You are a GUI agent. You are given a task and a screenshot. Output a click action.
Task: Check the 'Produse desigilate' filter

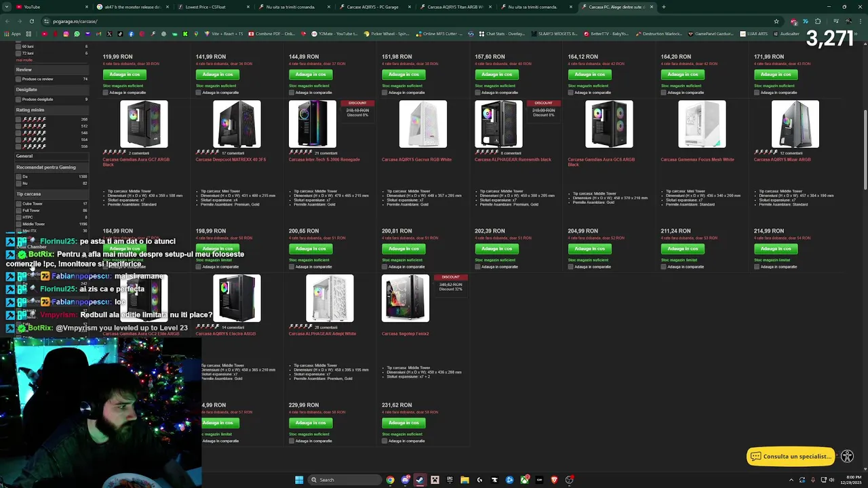[18, 100]
